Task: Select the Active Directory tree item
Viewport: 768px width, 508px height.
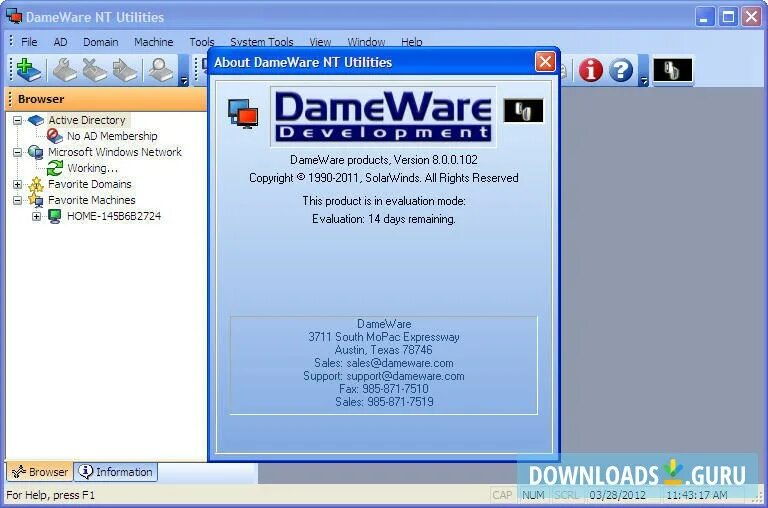Action: click(87, 120)
